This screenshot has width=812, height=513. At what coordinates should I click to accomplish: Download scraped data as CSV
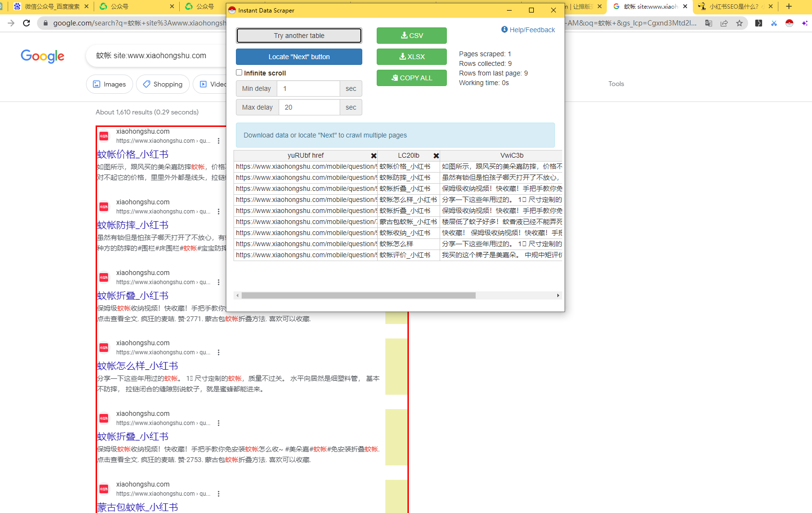tap(412, 36)
